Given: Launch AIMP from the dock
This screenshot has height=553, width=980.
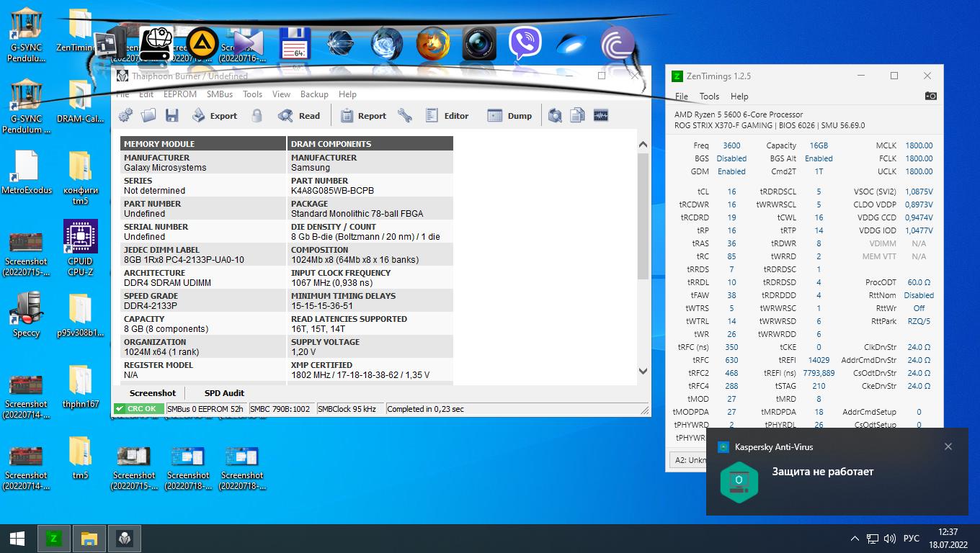Looking at the screenshot, I should click(202, 44).
